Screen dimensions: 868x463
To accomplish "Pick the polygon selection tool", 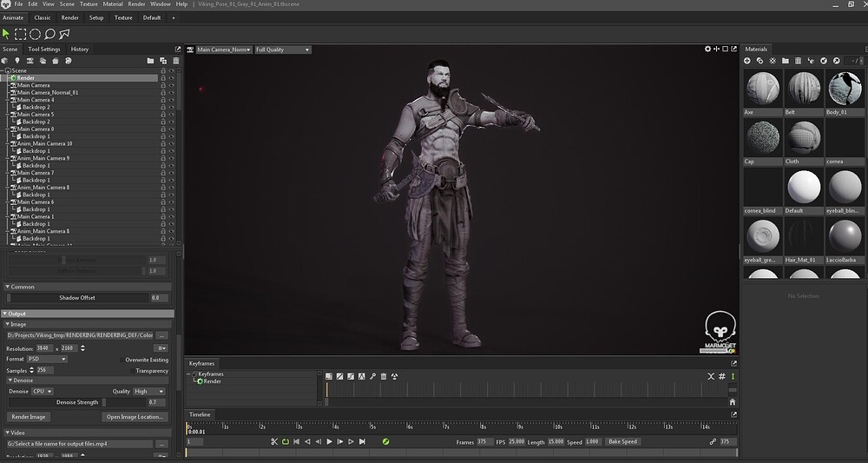I will pos(65,35).
